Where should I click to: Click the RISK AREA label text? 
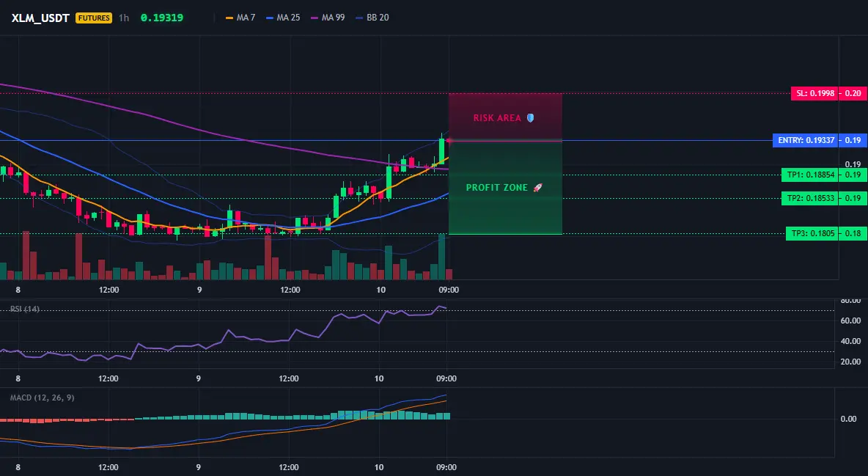pos(497,118)
